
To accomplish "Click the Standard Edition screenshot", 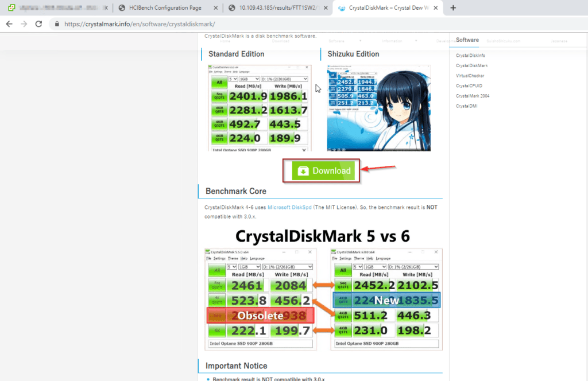I will pos(260,107).
